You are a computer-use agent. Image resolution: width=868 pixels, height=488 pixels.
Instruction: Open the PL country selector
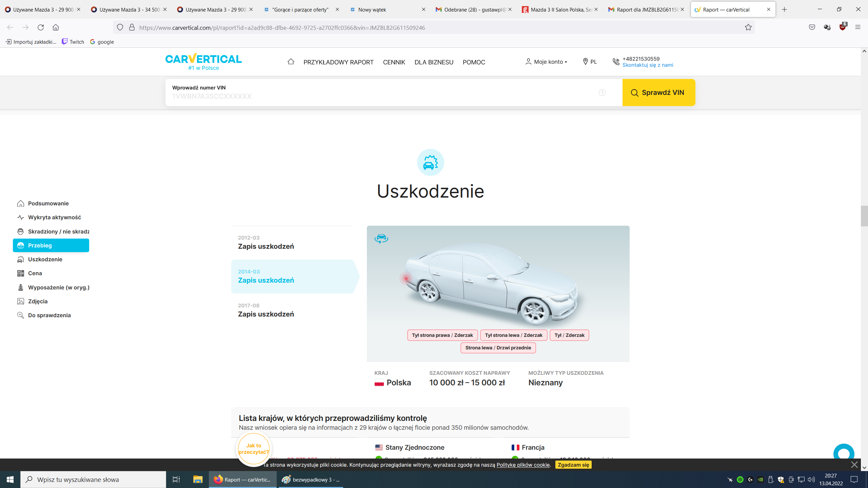[590, 62]
